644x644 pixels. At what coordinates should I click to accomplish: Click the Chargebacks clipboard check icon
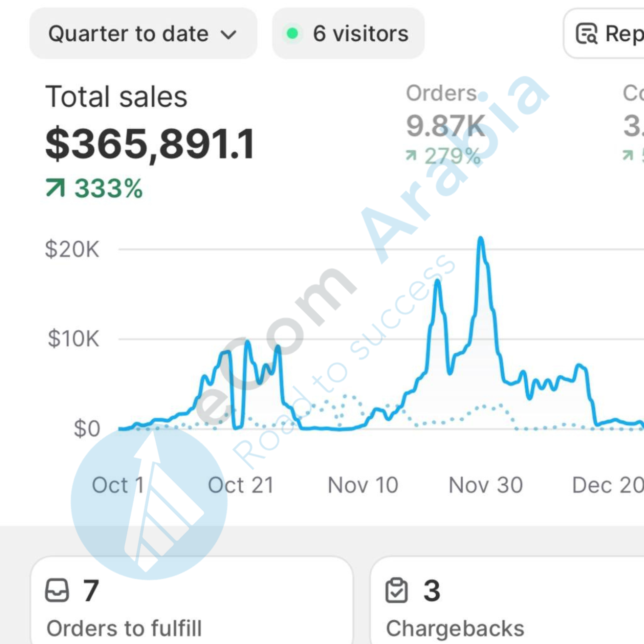(396, 590)
